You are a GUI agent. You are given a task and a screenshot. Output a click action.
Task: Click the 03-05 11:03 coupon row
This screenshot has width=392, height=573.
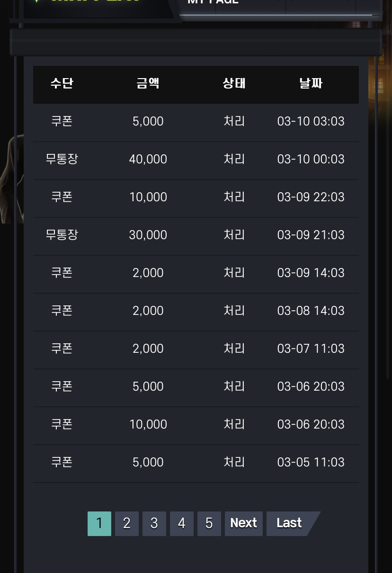tap(196, 463)
